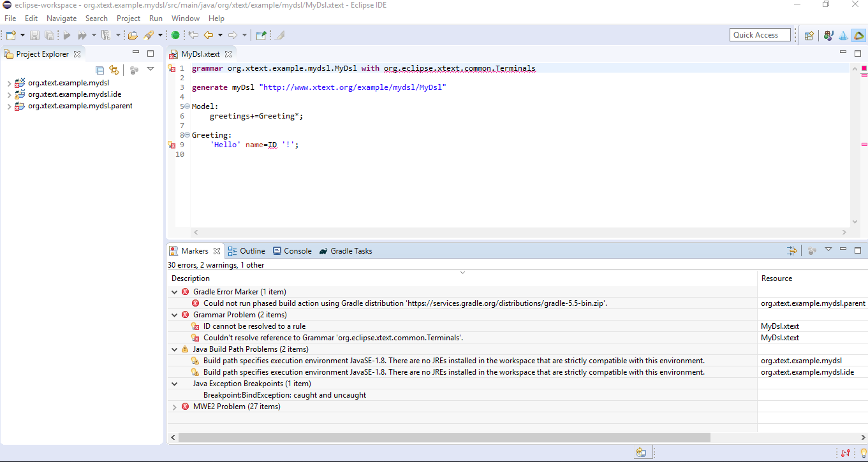Switch to the Java perspective icon

click(828, 36)
